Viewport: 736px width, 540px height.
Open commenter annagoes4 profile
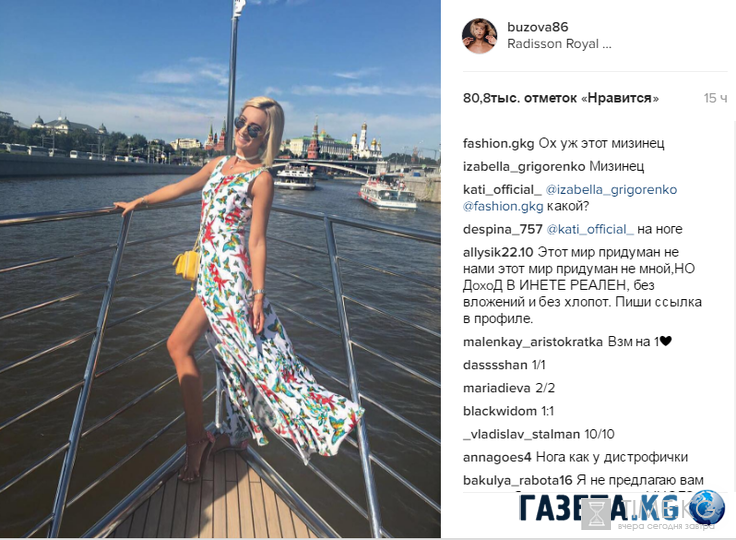[497, 457]
